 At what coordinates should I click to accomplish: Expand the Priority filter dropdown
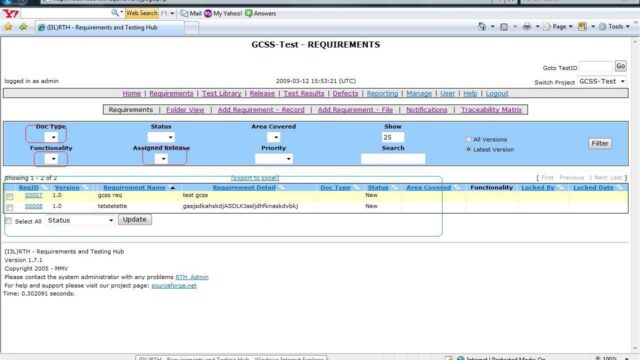coord(273,159)
